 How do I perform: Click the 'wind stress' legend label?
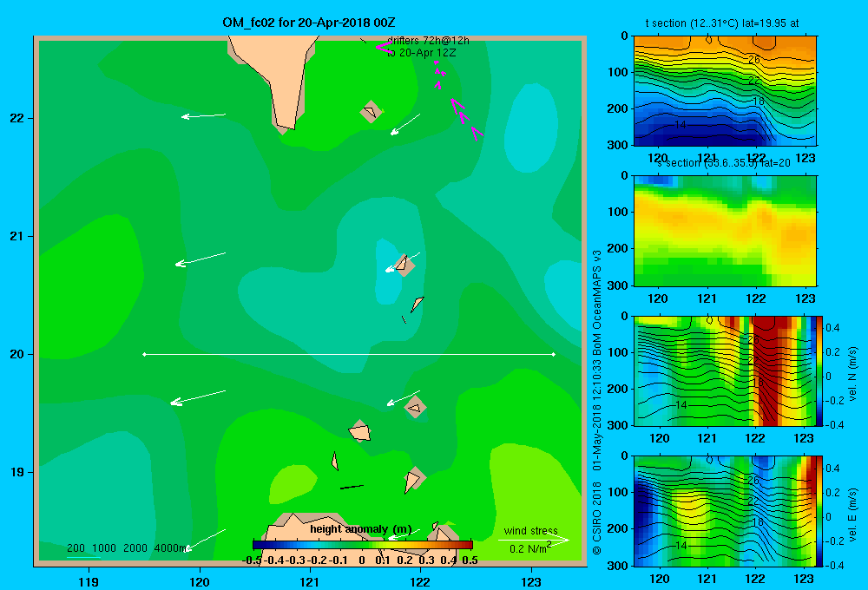[x=531, y=531]
